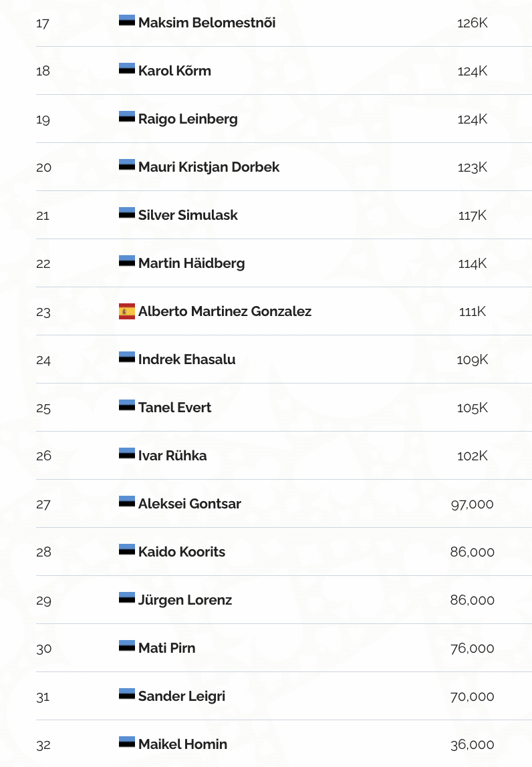Click Estonian flag beside Maikel Homin
This screenshot has height=767, width=532.
127,743
